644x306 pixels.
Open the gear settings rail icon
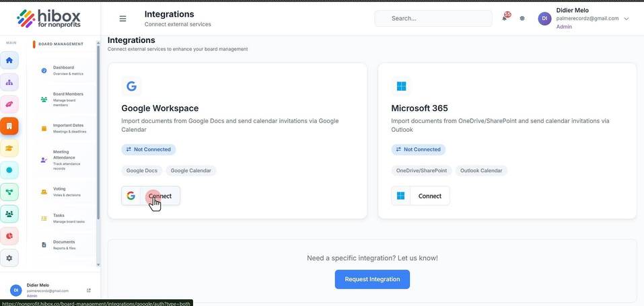pos(9,258)
